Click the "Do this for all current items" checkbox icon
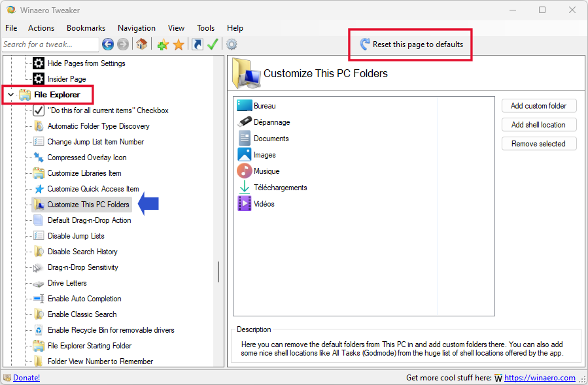Screen dimensions: 588x385 (x=39, y=110)
